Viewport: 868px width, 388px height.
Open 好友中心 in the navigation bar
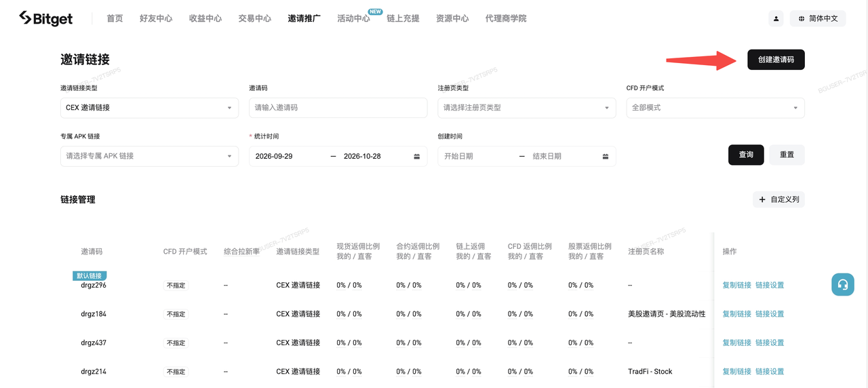tap(156, 18)
